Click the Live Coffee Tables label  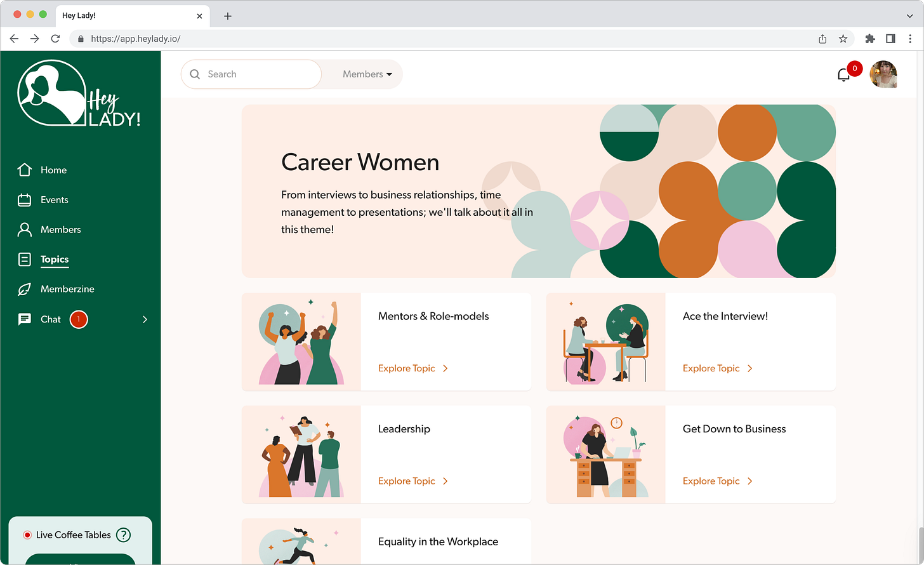coord(74,535)
